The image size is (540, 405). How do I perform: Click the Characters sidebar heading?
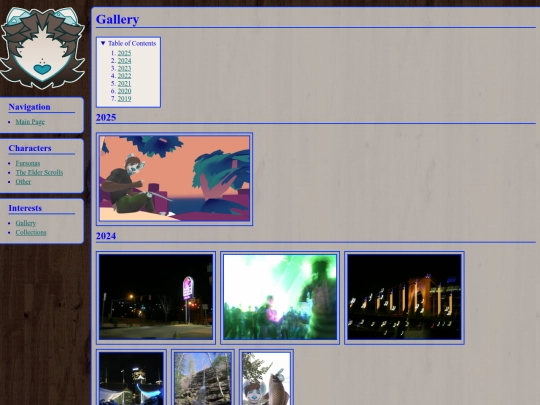click(30, 148)
